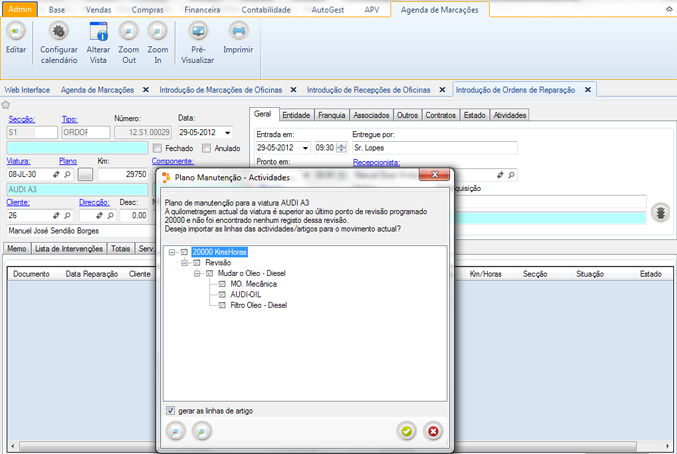677x454 pixels.
Task: Open Pré-Visualizar print preview
Action: [x=198, y=32]
